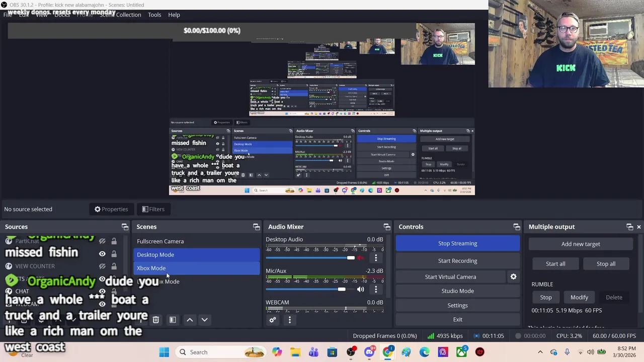Open the Docks menu
This screenshot has width=644, height=362.
(x=62, y=15)
